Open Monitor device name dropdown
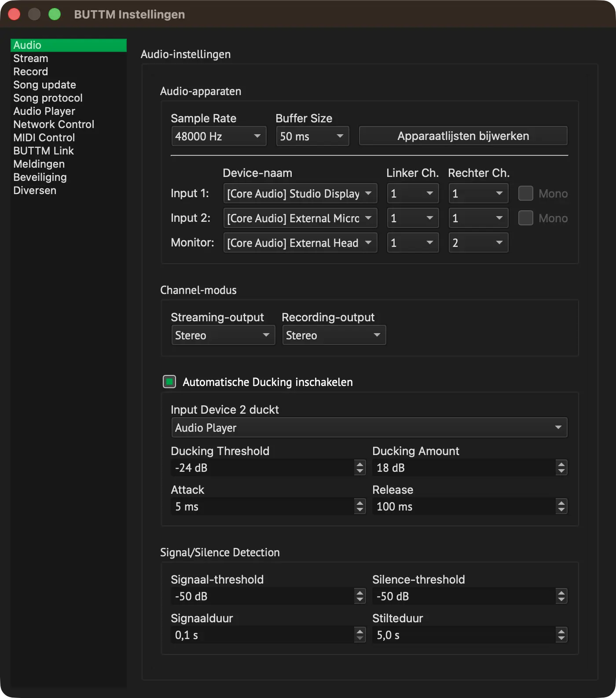This screenshot has height=698, width=616. (x=301, y=242)
